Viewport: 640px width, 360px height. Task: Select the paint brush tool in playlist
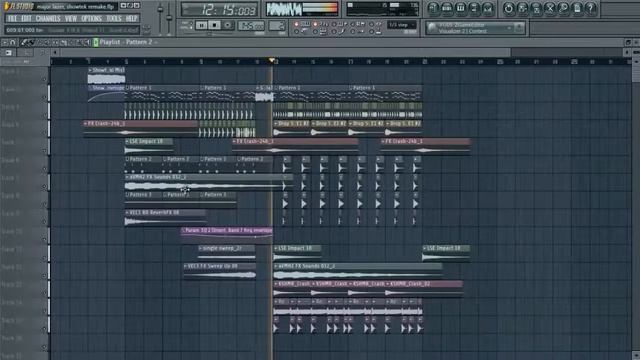coord(31,42)
